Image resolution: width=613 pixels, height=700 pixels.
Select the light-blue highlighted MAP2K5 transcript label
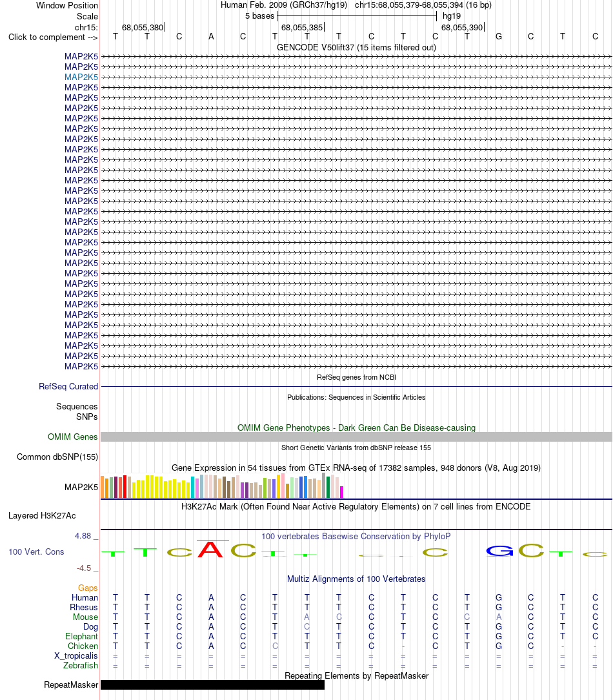[81, 77]
